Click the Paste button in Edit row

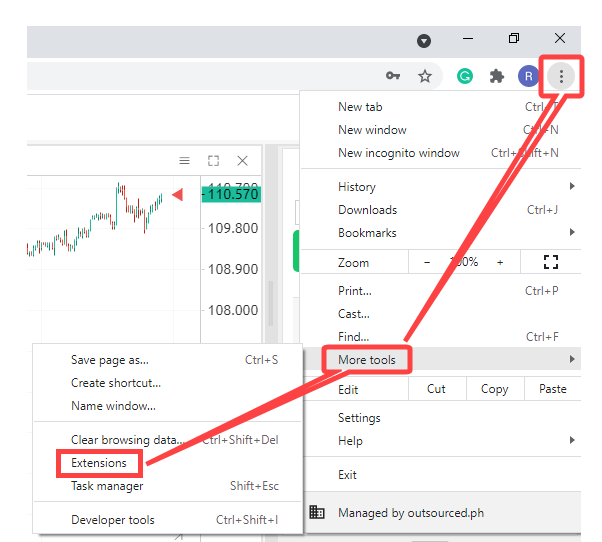coord(552,389)
